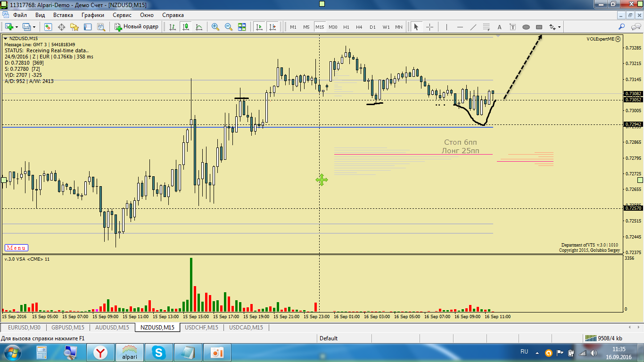Expand the profiles dropdown arrow

click(35, 27)
